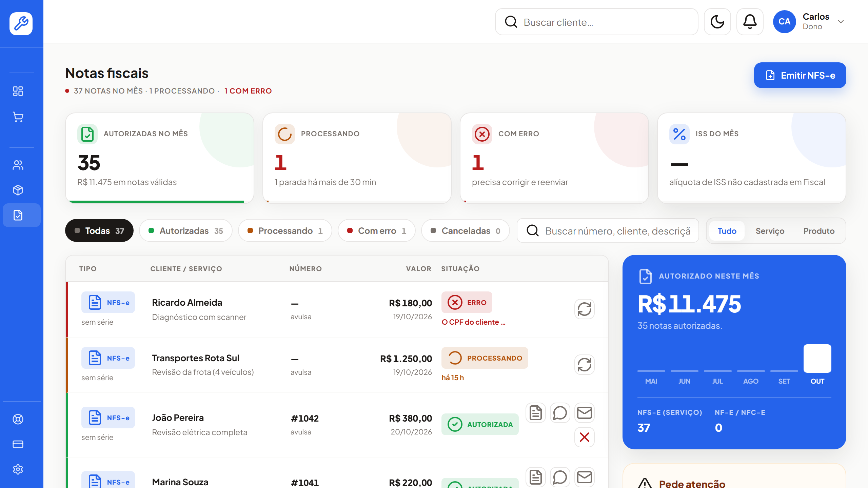The width and height of the screenshot is (868, 488).
Task: Open the Com erro summary card
Action: [x=554, y=158]
